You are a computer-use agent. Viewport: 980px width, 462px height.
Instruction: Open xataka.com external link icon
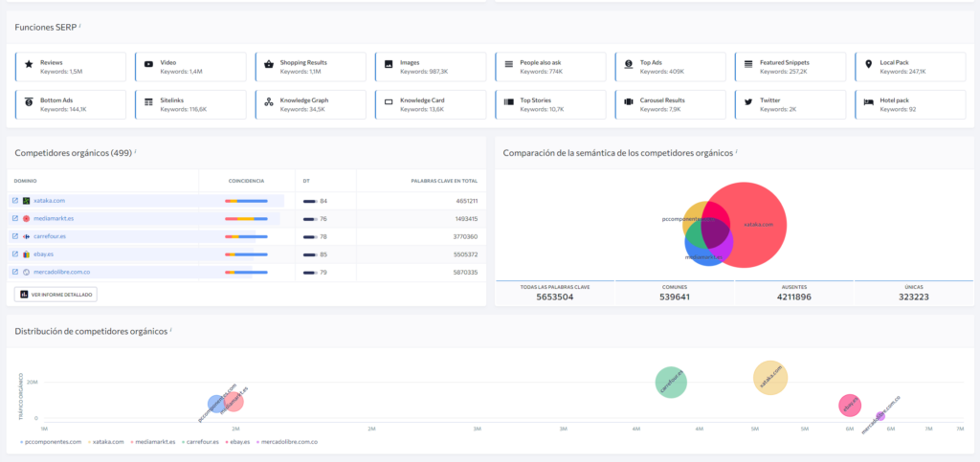pyautogui.click(x=15, y=201)
